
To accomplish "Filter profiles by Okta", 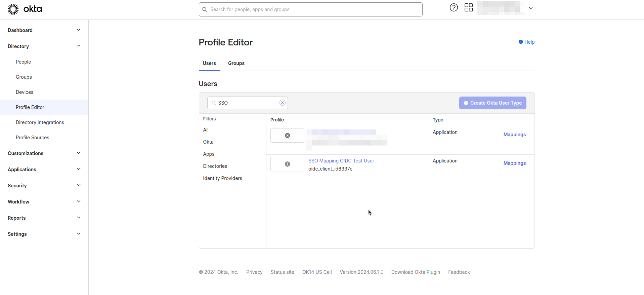I will [x=208, y=142].
